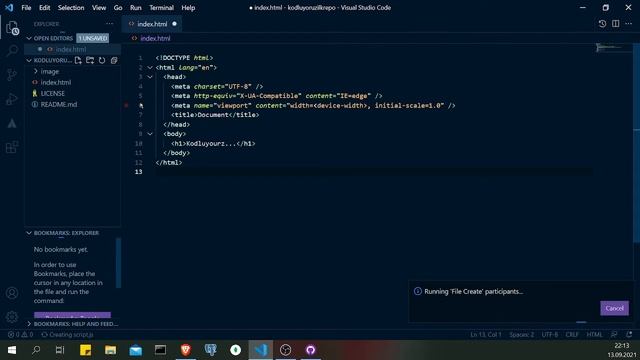The width and height of the screenshot is (640, 360).
Task: Split the editor to the right
Action: point(616,24)
